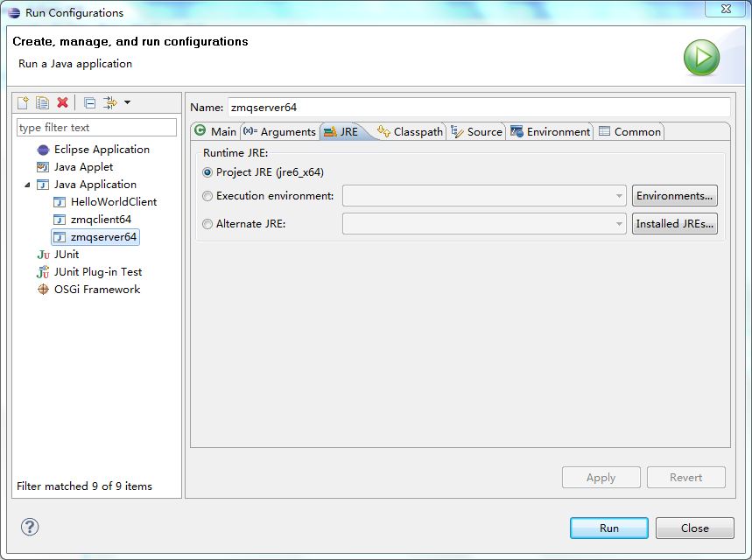Switch to the Arguments tab
The height and width of the screenshot is (560, 752).
tap(280, 132)
